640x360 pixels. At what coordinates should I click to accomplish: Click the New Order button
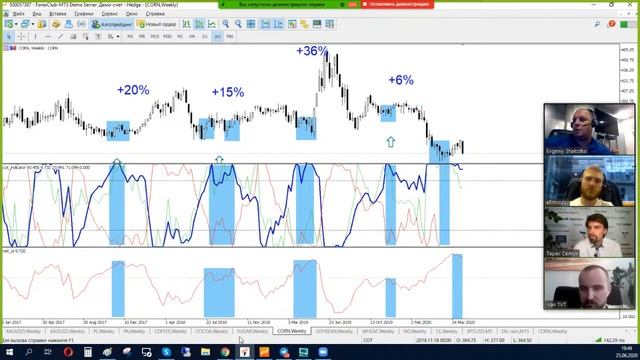[156, 24]
